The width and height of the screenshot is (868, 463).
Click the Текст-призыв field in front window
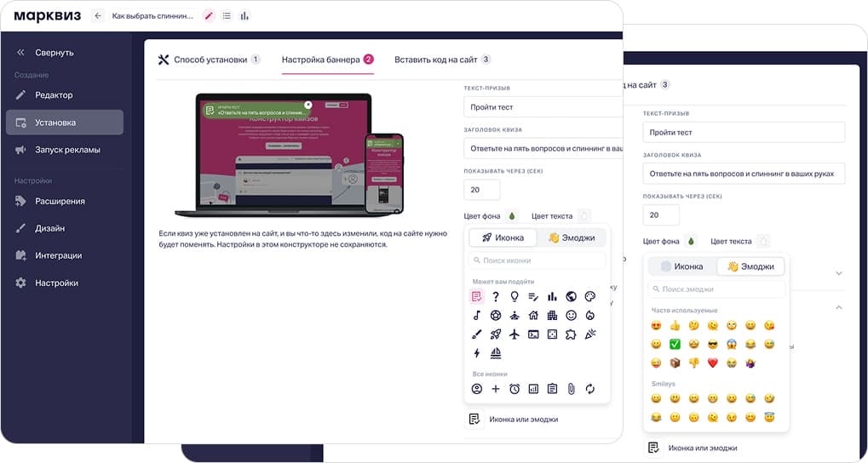[x=543, y=106]
